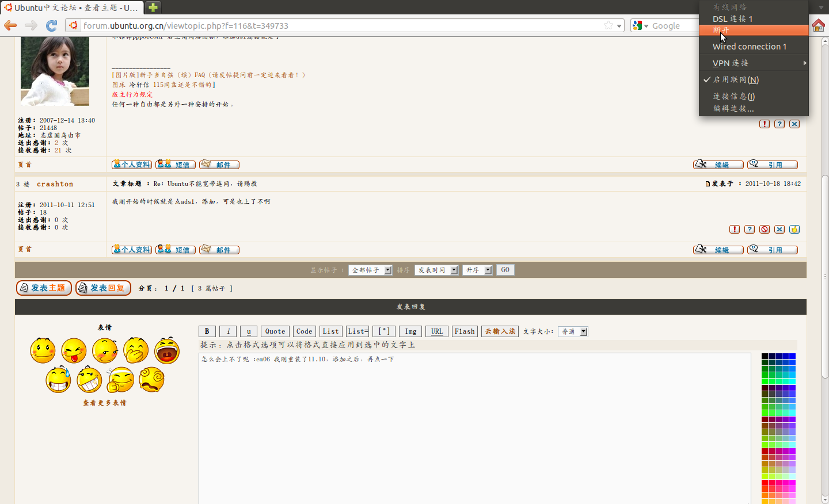Click 短信 message button under crashton's post

tap(176, 249)
